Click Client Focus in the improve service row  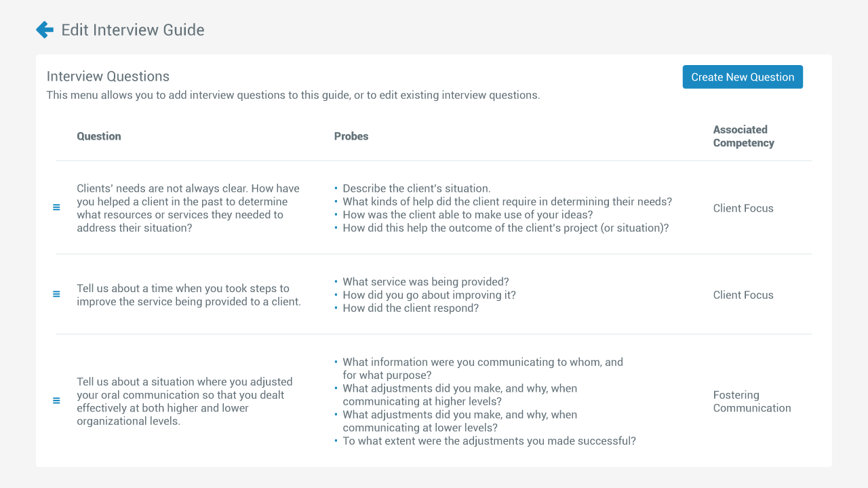743,295
